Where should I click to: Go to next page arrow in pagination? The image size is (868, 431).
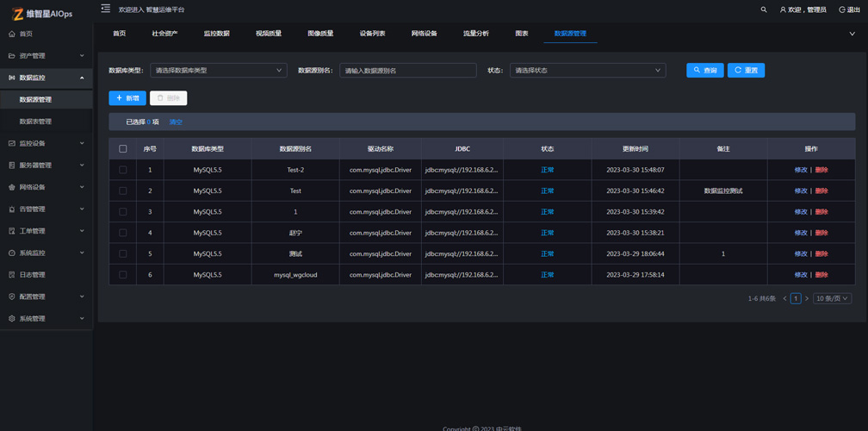pyautogui.click(x=807, y=298)
